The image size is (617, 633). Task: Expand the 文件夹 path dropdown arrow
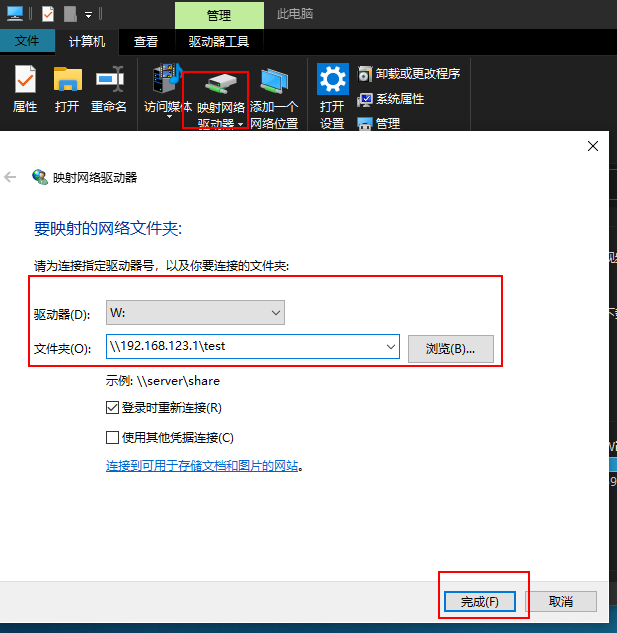coord(390,347)
